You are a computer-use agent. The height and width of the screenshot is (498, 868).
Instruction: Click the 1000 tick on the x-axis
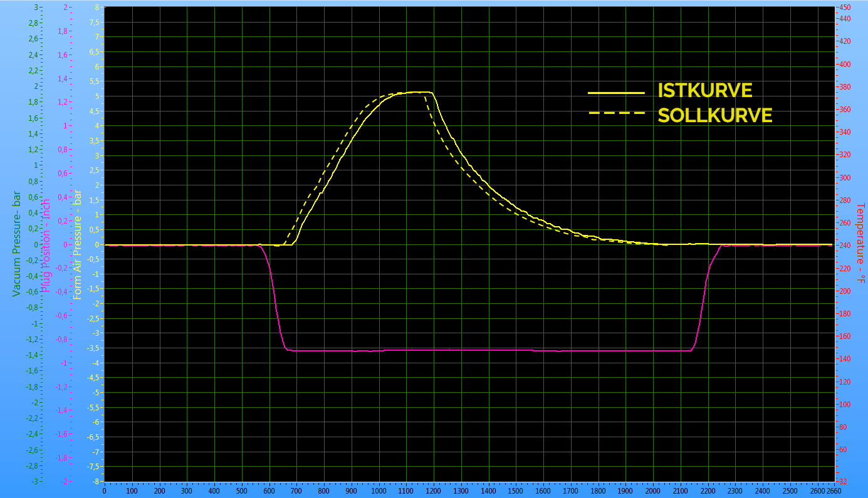point(379,491)
